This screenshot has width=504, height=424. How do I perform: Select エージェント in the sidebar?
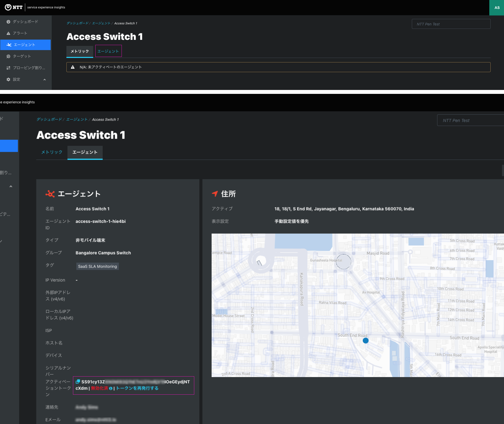coord(25,45)
